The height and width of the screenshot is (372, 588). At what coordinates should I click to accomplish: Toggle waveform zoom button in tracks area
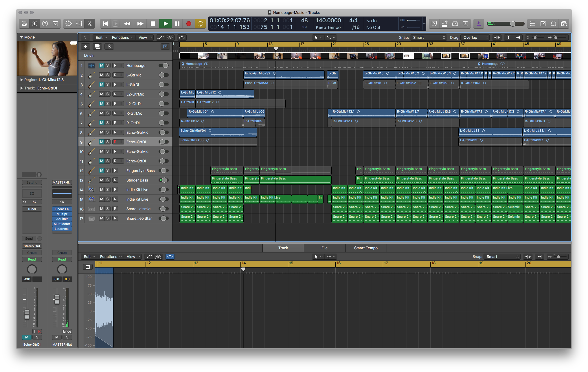[497, 38]
